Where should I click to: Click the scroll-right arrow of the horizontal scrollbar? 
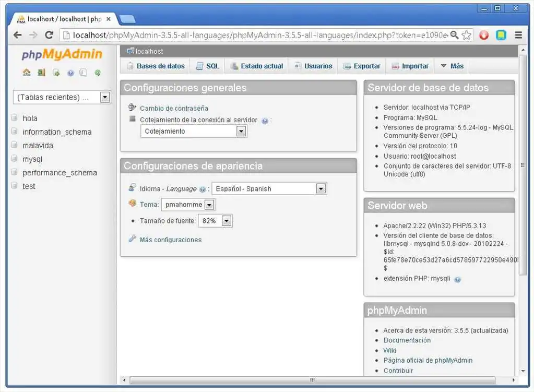point(513,380)
